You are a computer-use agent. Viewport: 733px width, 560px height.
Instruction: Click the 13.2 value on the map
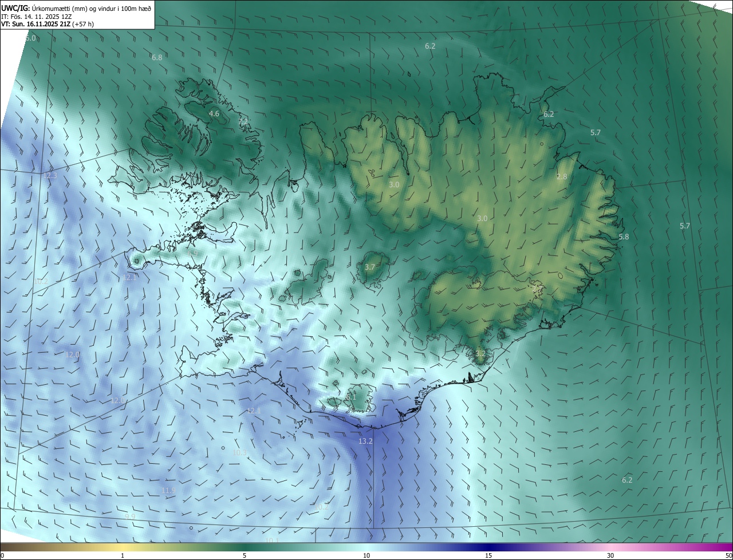point(365,441)
